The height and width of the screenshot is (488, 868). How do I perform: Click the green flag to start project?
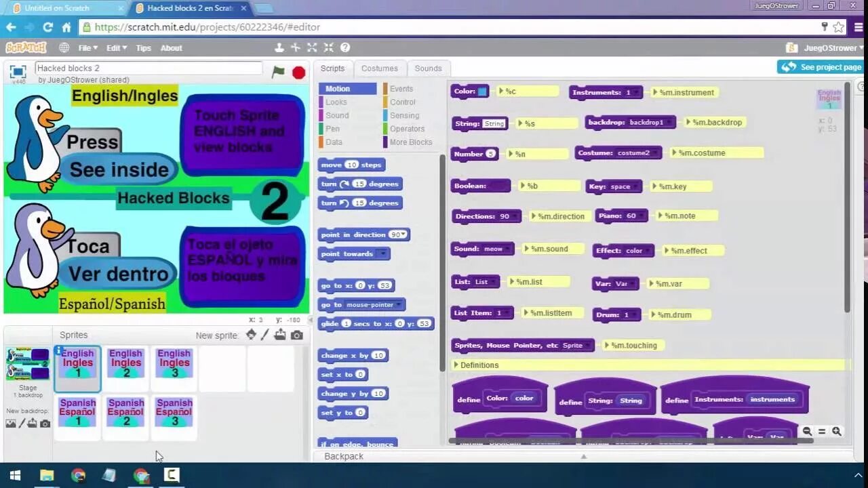(x=278, y=72)
